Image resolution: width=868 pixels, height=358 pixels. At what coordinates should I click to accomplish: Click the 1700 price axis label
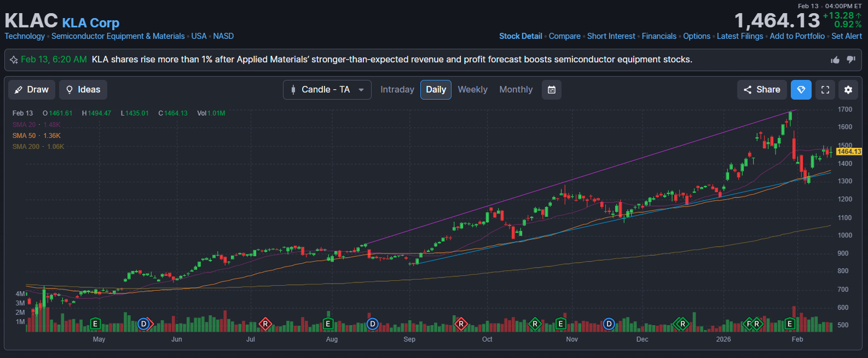coord(845,109)
